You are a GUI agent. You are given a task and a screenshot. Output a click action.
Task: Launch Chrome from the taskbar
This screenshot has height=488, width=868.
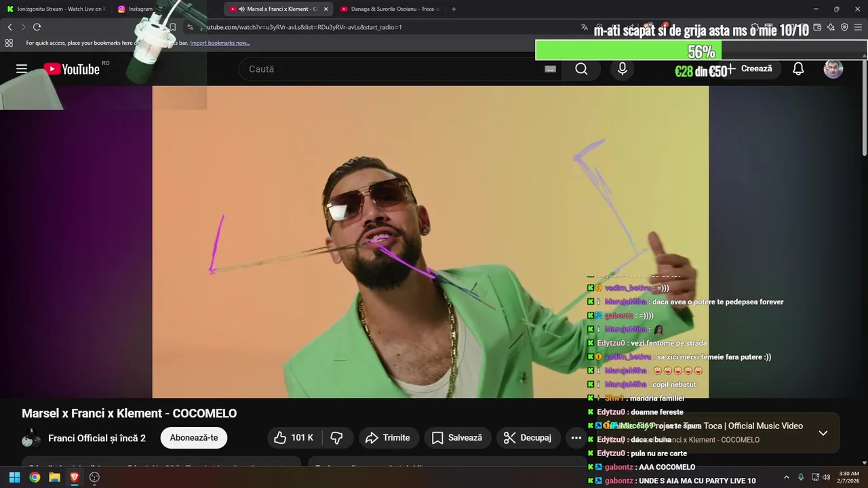pos(35,477)
